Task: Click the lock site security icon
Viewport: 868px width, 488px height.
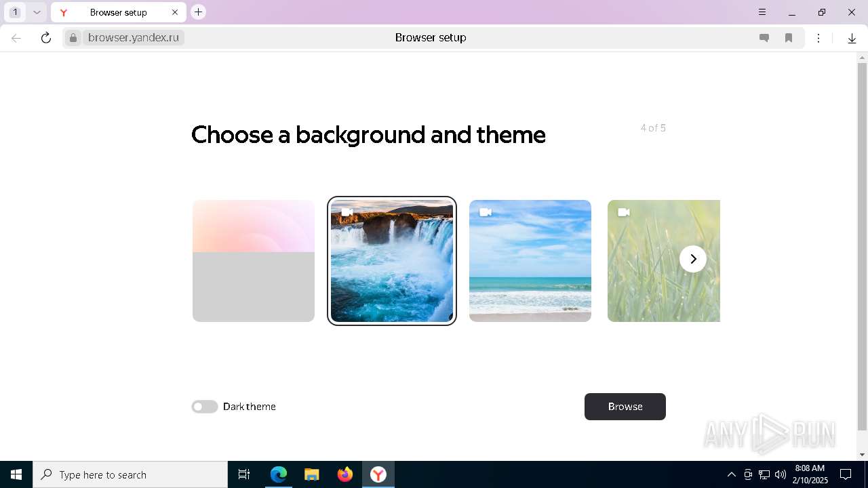Action: [73, 38]
